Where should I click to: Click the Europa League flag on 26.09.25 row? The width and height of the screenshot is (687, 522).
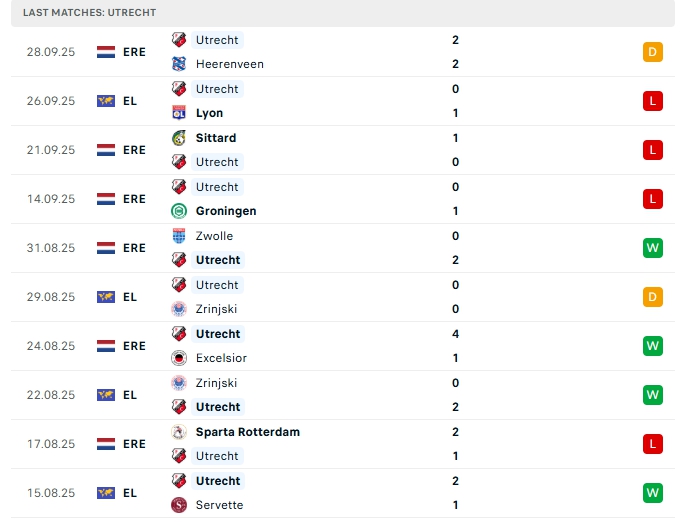coord(106,101)
